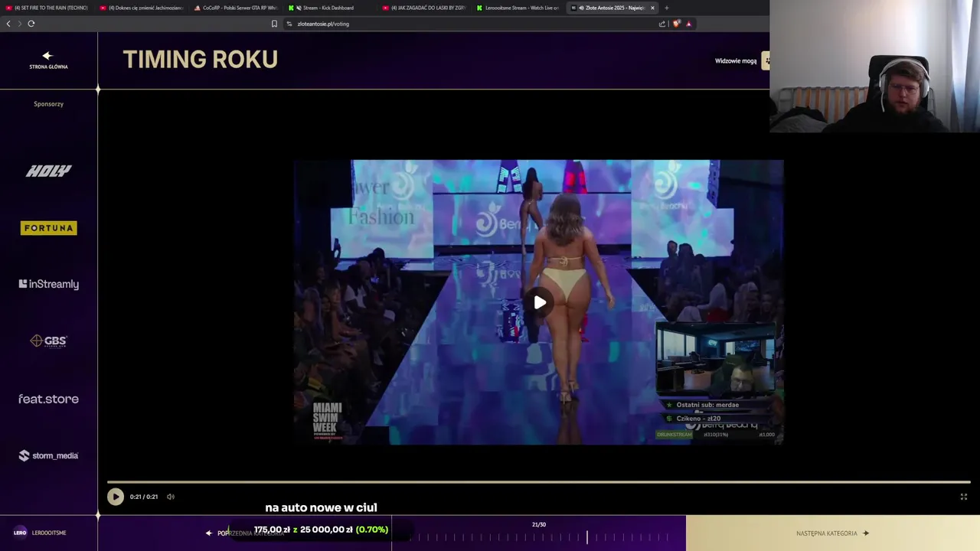Play the video using center play overlay
The width and height of the screenshot is (980, 551).
click(x=540, y=302)
